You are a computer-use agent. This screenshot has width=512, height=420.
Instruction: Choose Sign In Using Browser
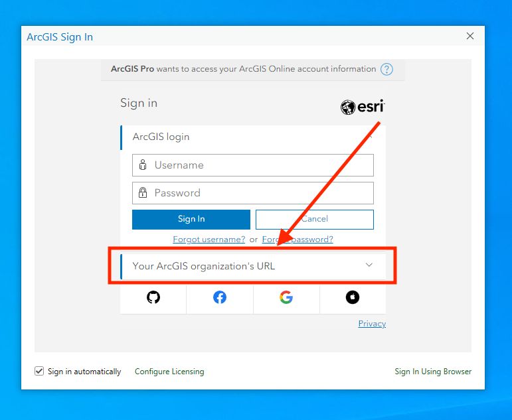(x=433, y=372)
